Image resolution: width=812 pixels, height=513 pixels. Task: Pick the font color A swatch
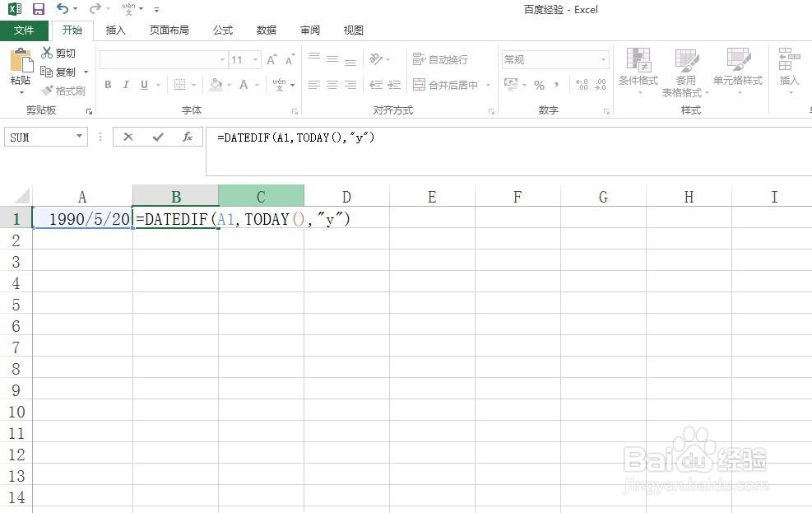tap(244, 85)
